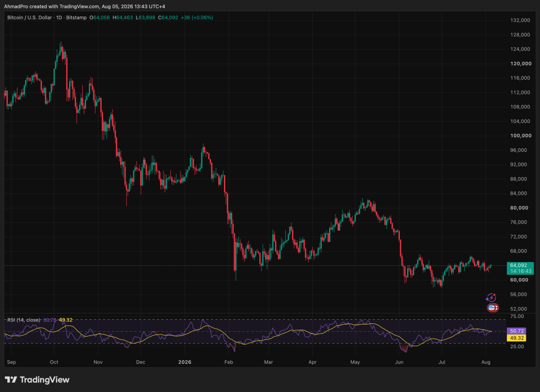540x392 pixels.
Task: Click the 112,000 price scale label
Action: pos(520,92)
